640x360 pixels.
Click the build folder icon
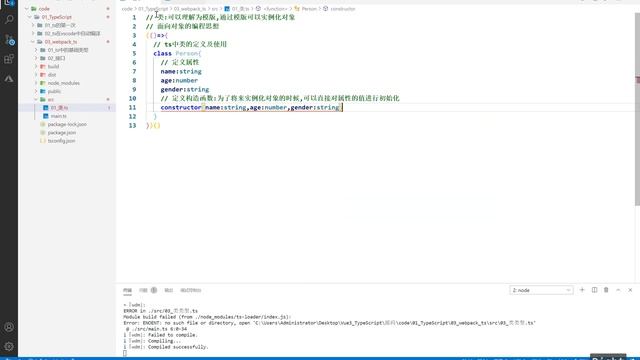click(43, 67)
